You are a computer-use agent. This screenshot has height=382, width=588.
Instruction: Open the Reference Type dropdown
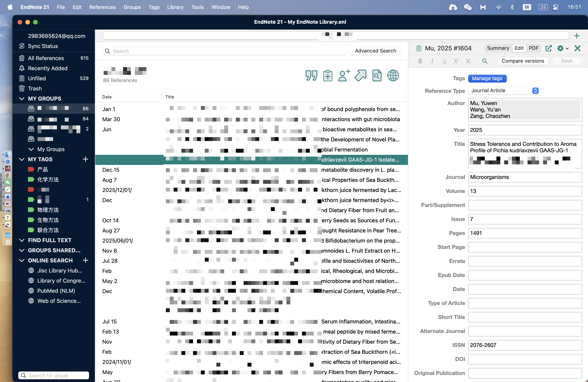[x=504, y=90]
